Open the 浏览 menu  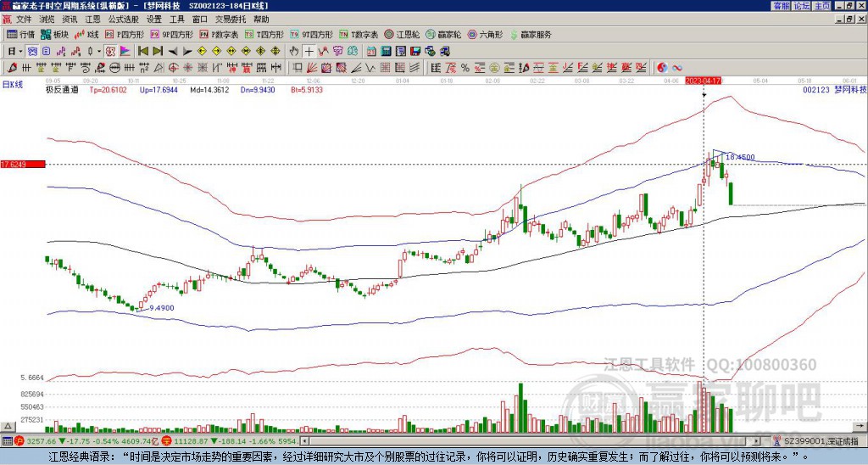click(x=47, y=20)
